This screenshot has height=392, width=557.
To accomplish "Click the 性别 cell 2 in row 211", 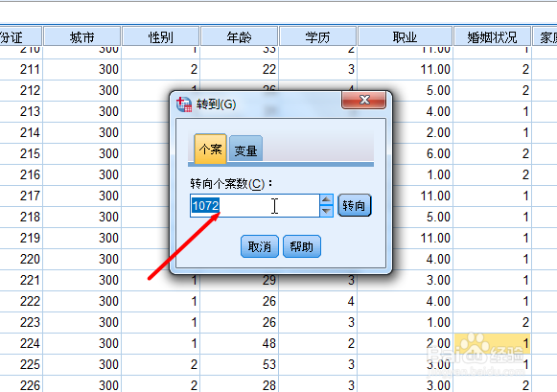I will pos(160,69).
